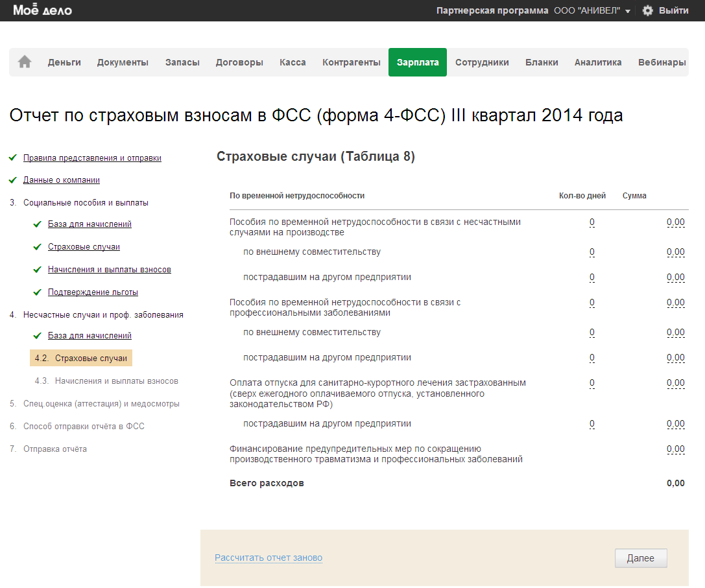
Task: Click the home icon in navigation bar
Action: click(25, 62)
